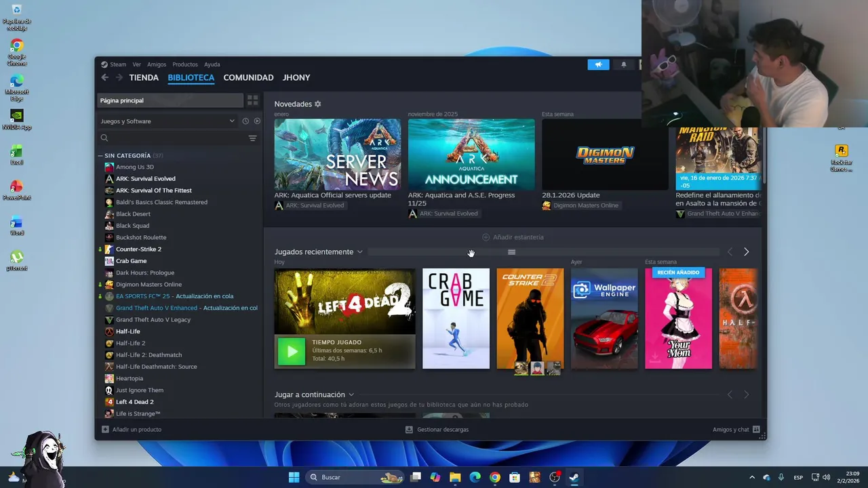Select Left 4 Dead 2 in library list
This screenshot has height=488, width=868.
(x=134, y=402)
